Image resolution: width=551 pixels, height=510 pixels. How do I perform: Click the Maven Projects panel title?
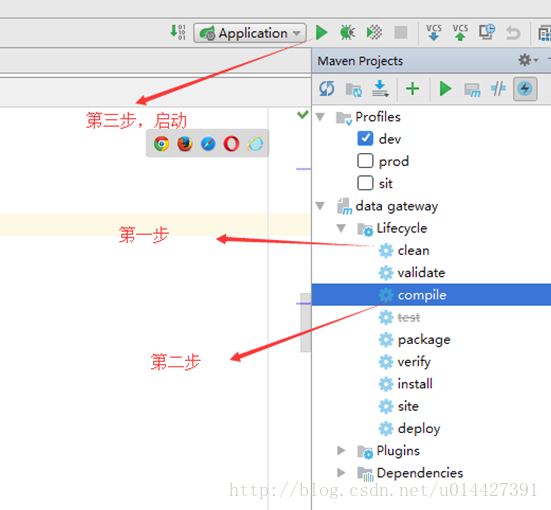click(x=360, y=61)
